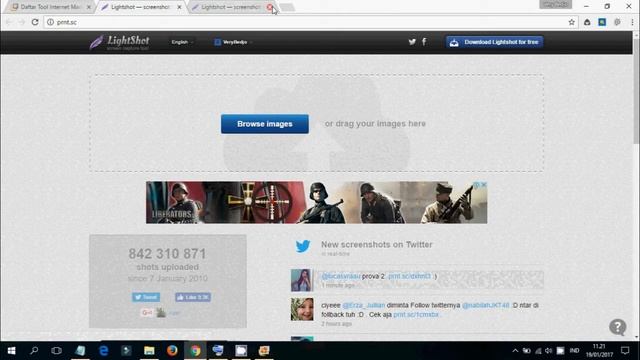Viewport: 640px width, 360px height.
Task: Click the browser back arrow
Action: [9, 22]
